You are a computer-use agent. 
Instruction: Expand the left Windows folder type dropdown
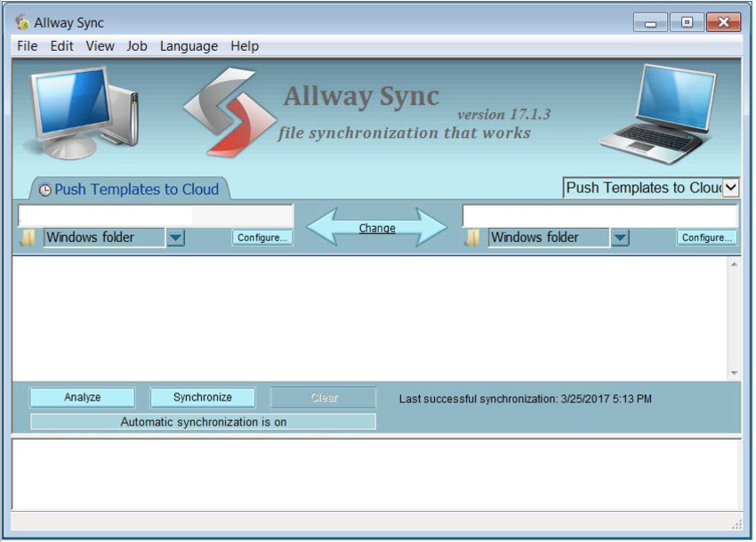pos(175,238)
